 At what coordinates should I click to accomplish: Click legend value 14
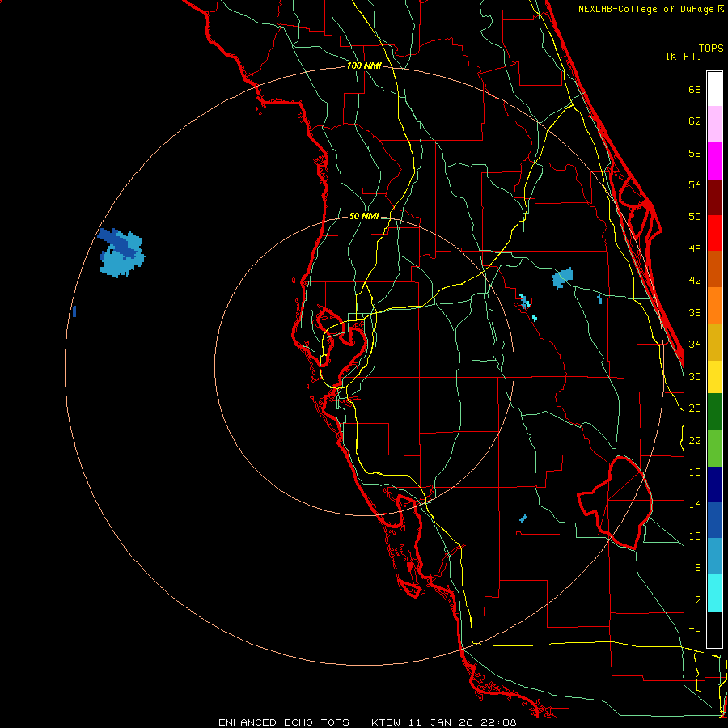[x=695, y=504]
